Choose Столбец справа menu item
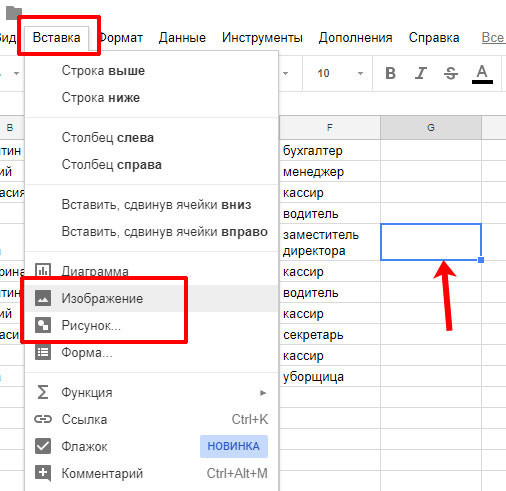Viewport: 506px width, 491px height. point(152,165)
